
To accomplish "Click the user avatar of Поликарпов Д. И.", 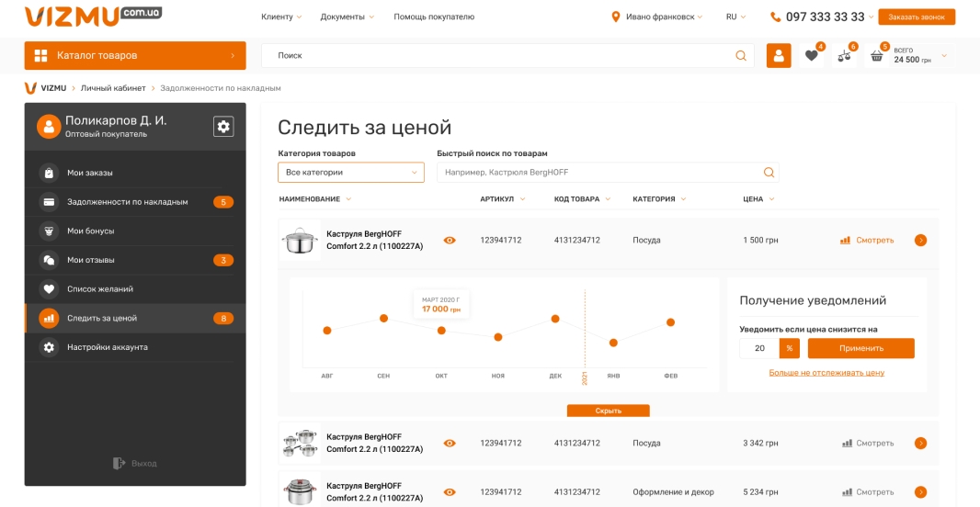I will [x=48, y=126].
